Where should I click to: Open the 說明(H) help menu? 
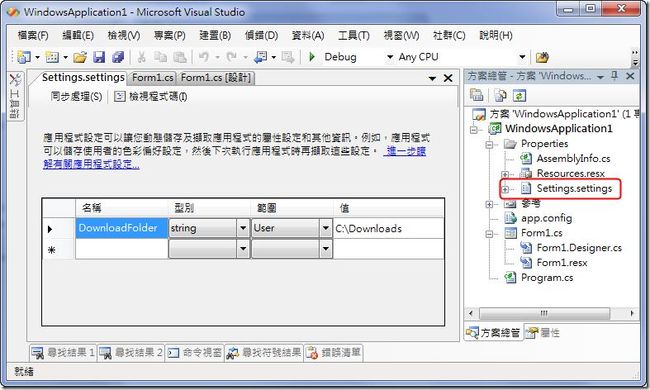click(496, 36)
